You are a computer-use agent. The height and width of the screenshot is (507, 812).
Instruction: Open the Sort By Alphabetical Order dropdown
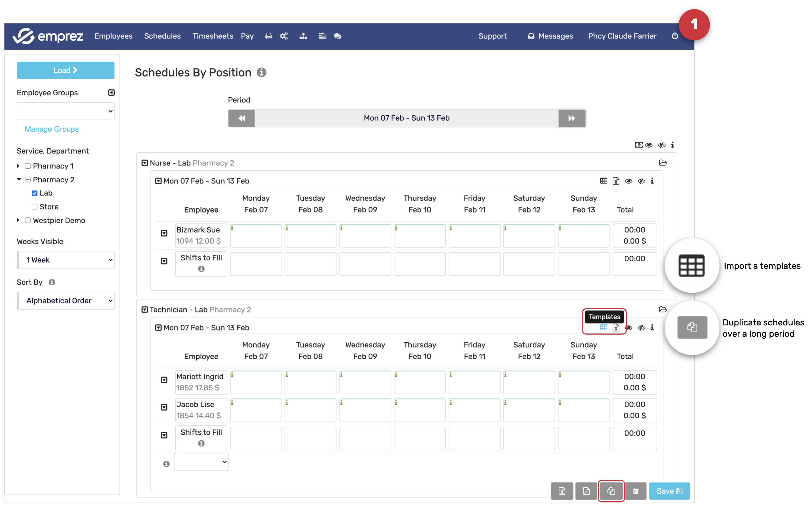click(66, 300)
